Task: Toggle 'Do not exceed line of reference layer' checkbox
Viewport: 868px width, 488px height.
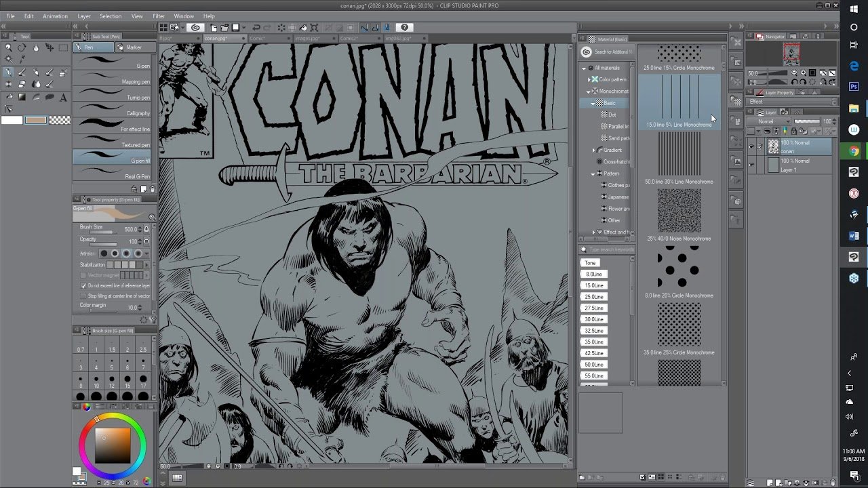Action: (83, 286)
